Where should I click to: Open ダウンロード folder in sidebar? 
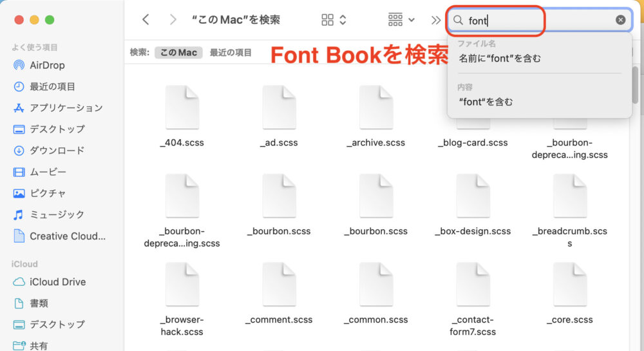[57, 150]
